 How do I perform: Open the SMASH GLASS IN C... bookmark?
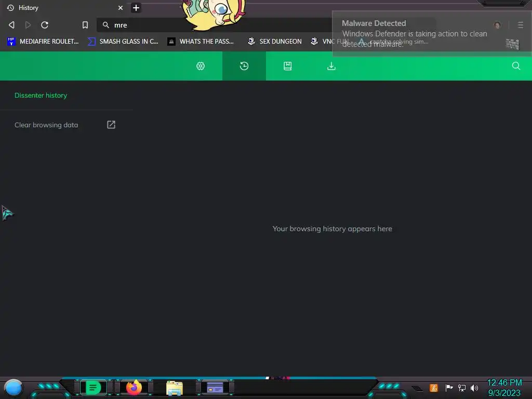click(123, 42)
